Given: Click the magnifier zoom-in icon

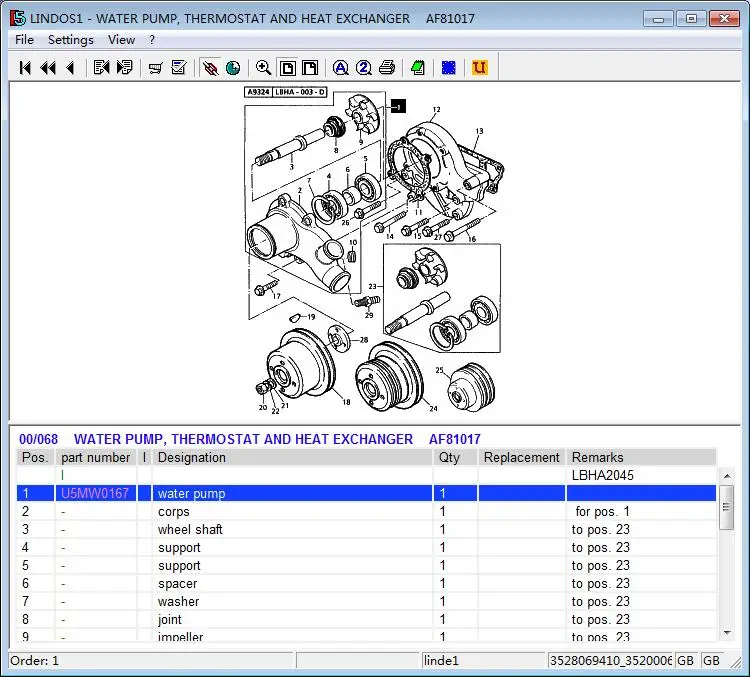Looking at the screenshot, I should 264,67.
